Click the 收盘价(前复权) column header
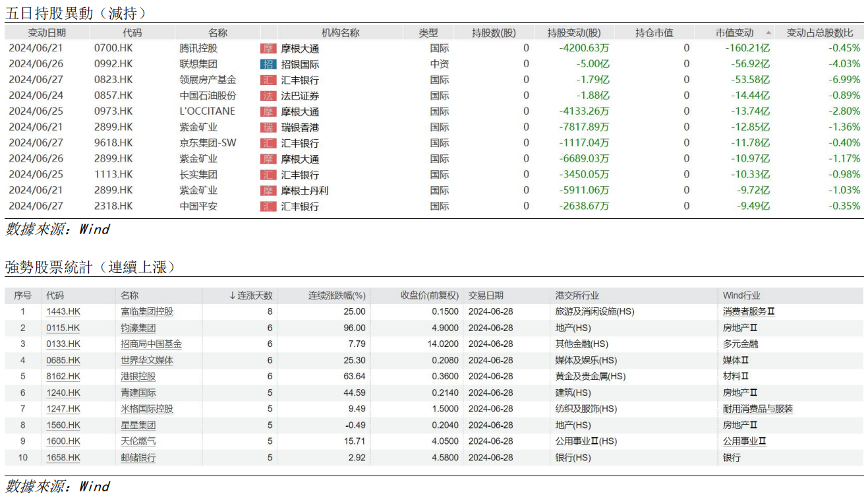 pyautogui.click(x=429, y=295)
